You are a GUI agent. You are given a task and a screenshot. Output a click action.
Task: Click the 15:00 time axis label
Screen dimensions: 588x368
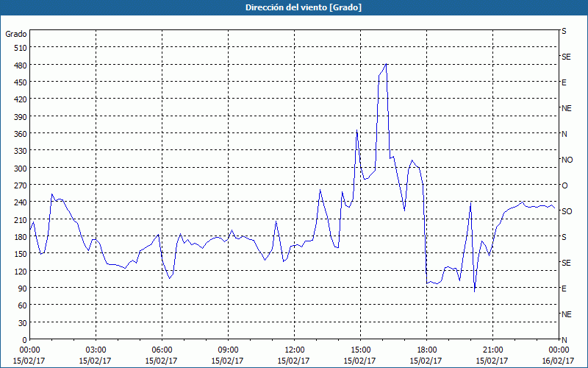click(x=360, y=350)
